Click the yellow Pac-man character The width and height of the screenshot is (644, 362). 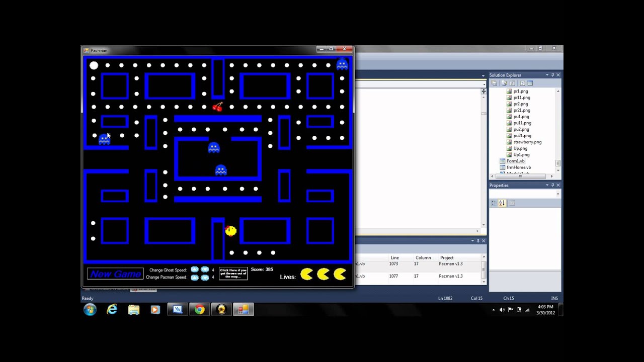coord(230,231)
